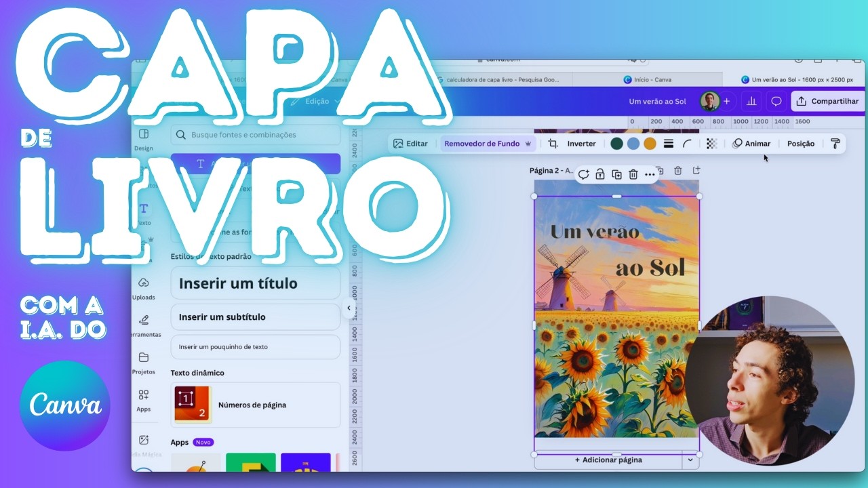Open the transparency checkerboard control
868x488 pixels.
(711, 144)
